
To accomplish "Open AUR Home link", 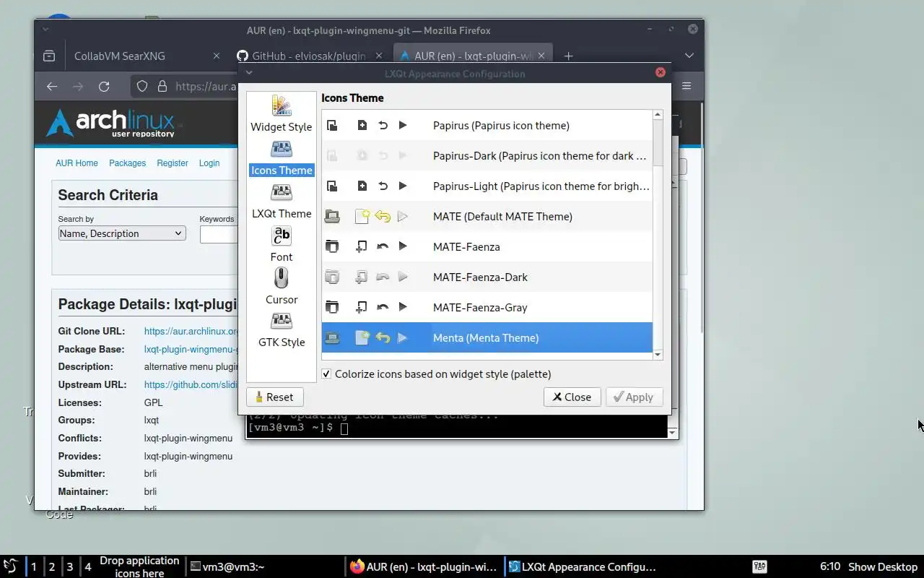I will [77, 163].
